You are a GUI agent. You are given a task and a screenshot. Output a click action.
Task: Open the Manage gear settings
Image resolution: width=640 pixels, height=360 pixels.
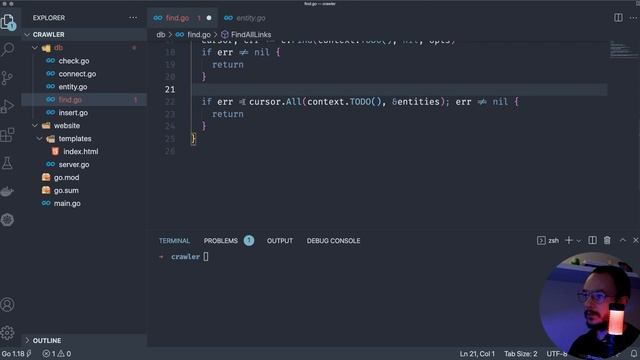[7, 333]
